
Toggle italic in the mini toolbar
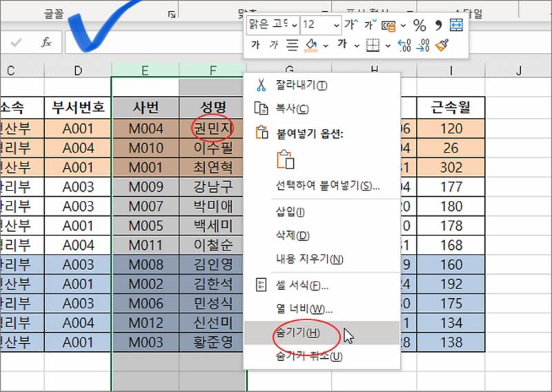[273, 45]
